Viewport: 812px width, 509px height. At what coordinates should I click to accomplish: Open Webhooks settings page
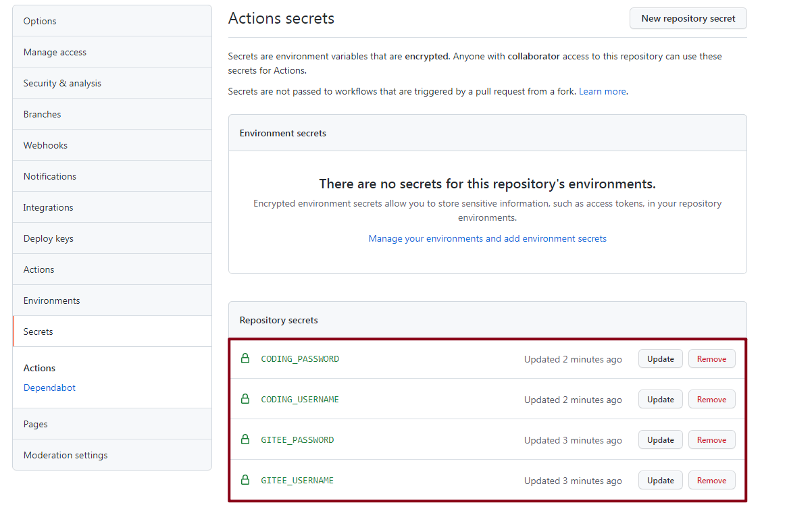(45, 145)
